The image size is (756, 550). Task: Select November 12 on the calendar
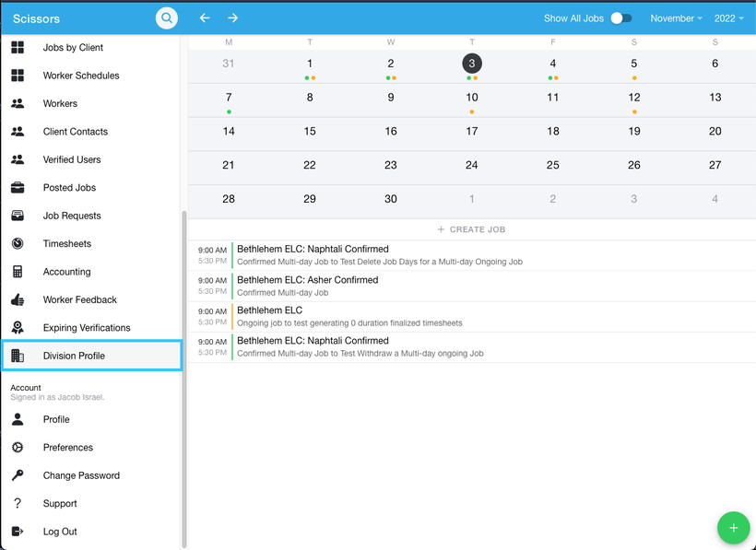[634, 100]
